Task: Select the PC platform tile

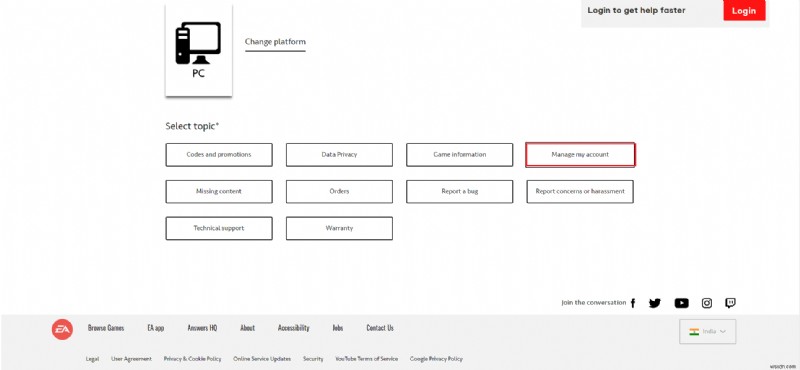Action: tap(198, 50)
